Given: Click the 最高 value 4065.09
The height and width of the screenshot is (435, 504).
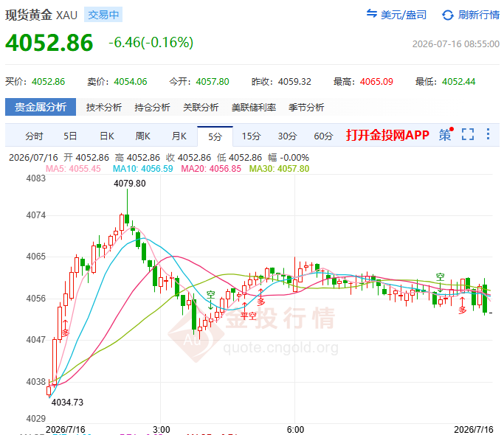Looking at the screenshot, I should pos(376,82).
